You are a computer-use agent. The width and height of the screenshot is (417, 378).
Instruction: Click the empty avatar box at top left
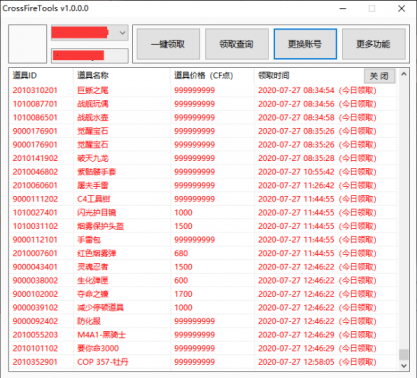click(x=28, y=44)
